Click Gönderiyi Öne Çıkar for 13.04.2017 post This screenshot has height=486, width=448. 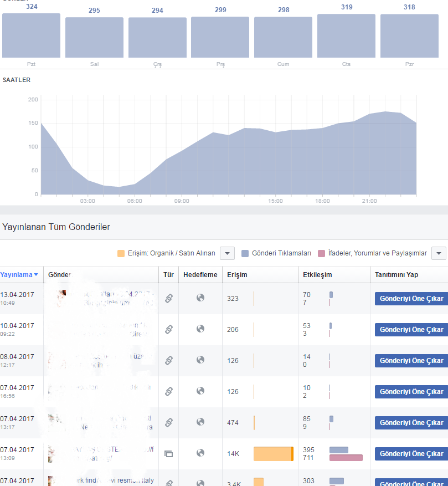(x=411, y=299)
